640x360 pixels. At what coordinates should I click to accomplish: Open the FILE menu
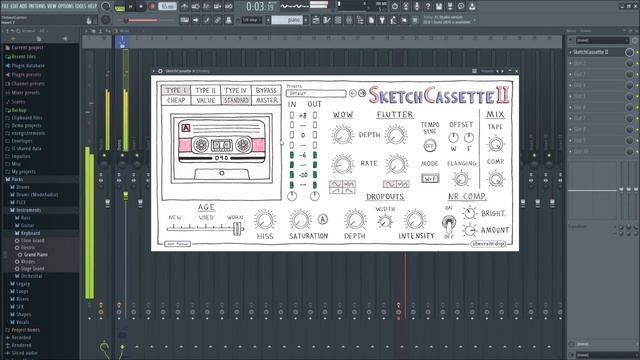(5, 6)
